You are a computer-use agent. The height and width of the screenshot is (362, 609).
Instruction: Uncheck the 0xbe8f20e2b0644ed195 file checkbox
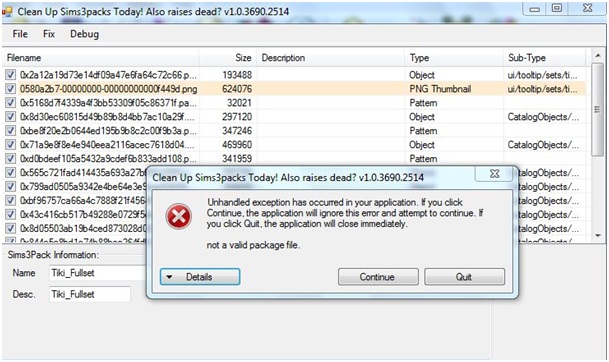click(10, 131)
